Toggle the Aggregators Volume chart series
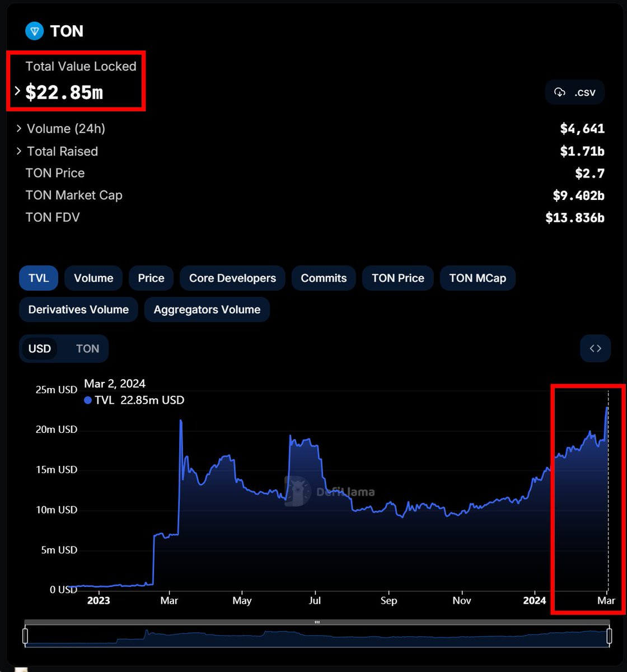Screen dimensions: 627x672 pyautogui.click(x=207, y=310)
